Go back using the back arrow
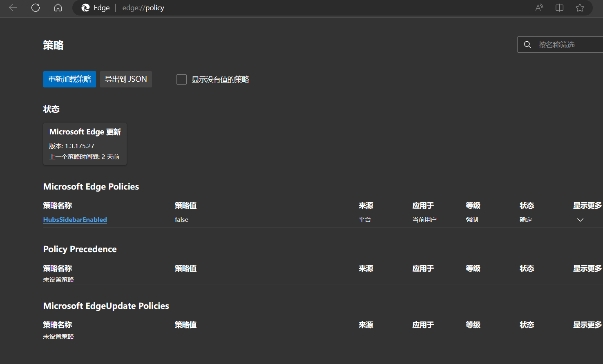This screenshot has width=603, height=364. click(13, 8)
